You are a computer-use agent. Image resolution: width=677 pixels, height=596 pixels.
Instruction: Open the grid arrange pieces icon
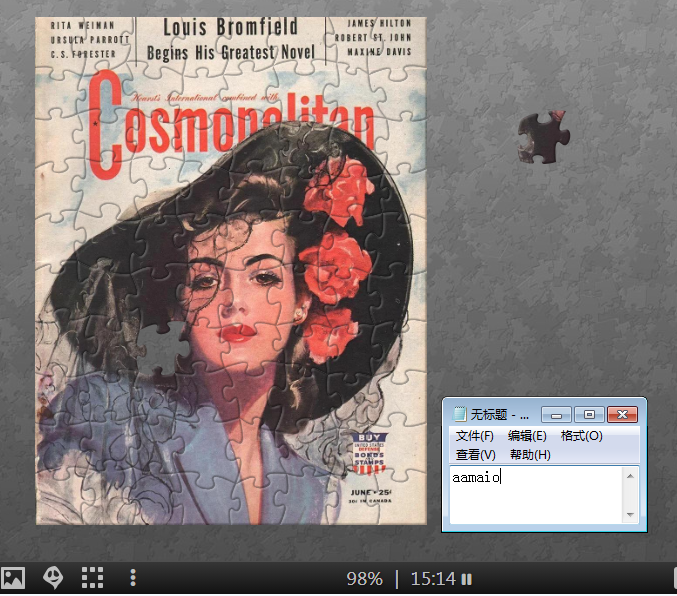[x=93, y=577]
